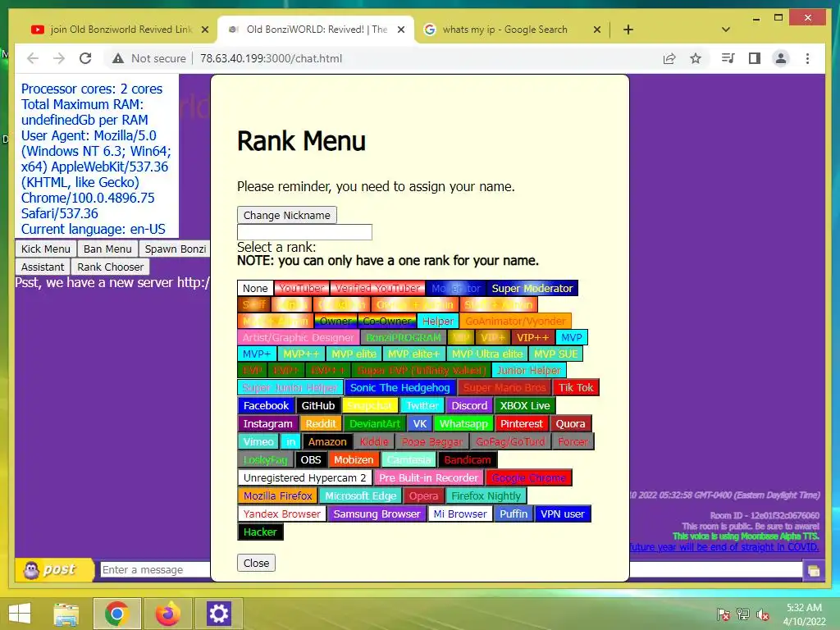Close the Old BonziWORLD: Revived tab

coord(400,30)
